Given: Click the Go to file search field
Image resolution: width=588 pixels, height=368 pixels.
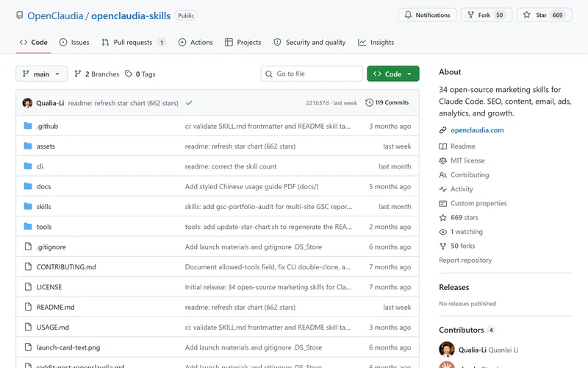Looking at the screenshot, I should point(312,74).
